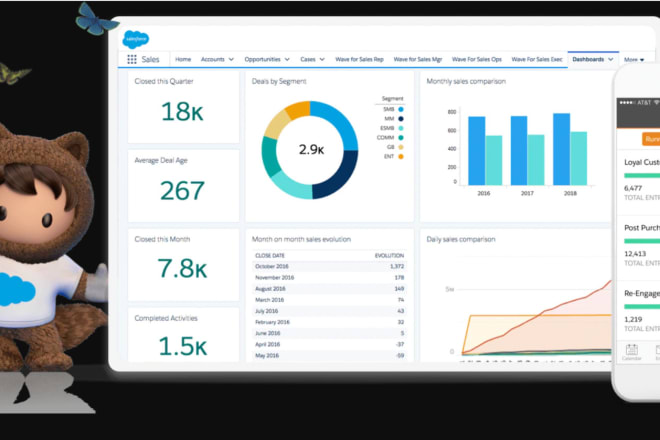
Task: Open the Home tab
Action: click(x=183, y=59)
